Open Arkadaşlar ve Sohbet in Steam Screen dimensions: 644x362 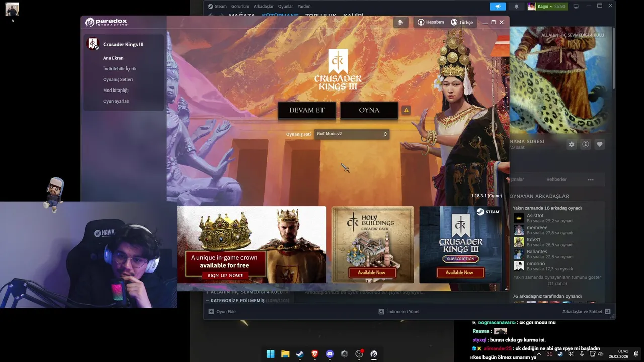tap(586, 311)
